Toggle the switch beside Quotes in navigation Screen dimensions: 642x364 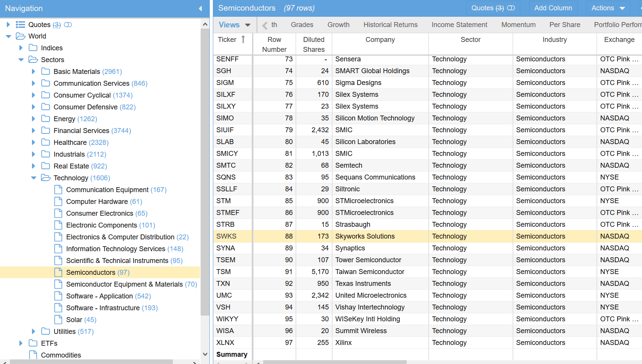pos(68,25)
